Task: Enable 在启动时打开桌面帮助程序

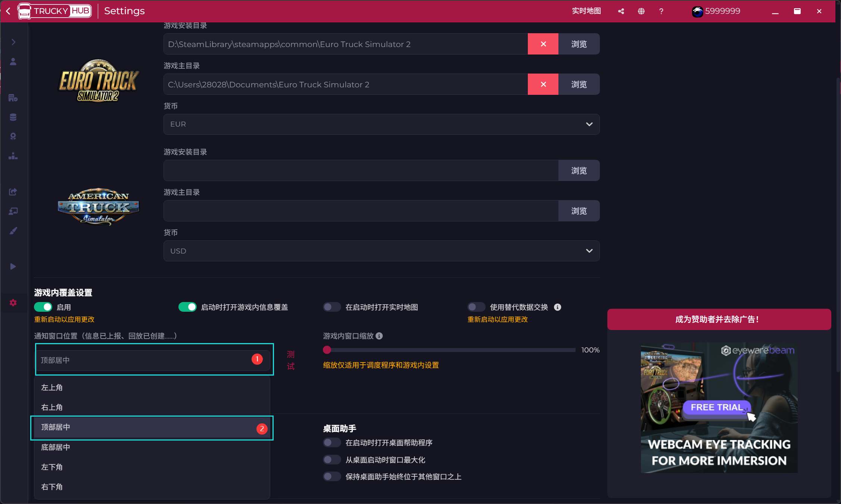Action: coord(332,442)
